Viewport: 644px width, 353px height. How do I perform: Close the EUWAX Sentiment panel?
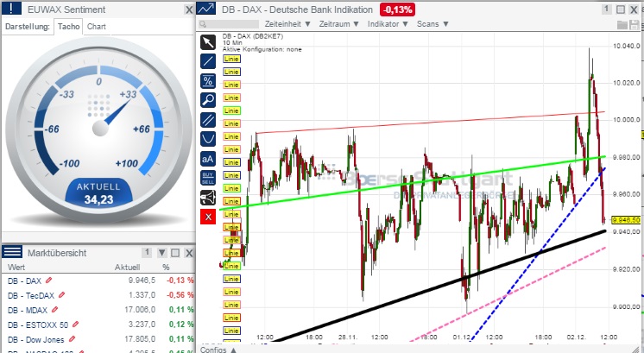[x=188, y=9]
